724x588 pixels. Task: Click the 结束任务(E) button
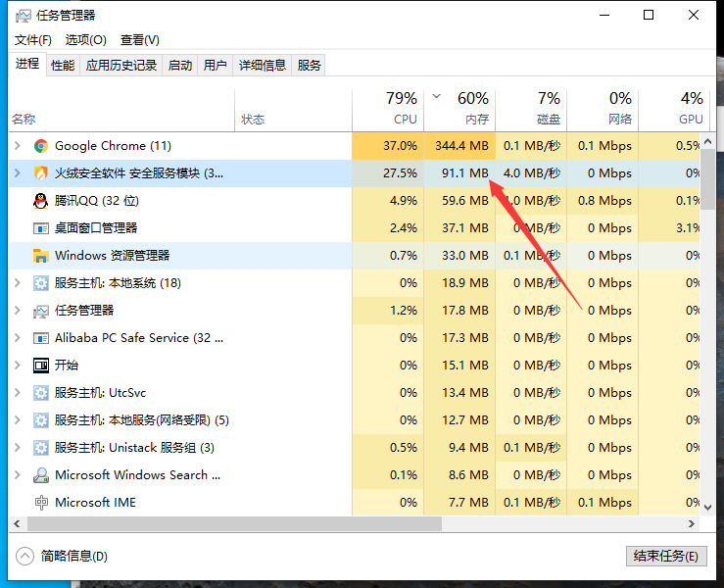point(666,556)
